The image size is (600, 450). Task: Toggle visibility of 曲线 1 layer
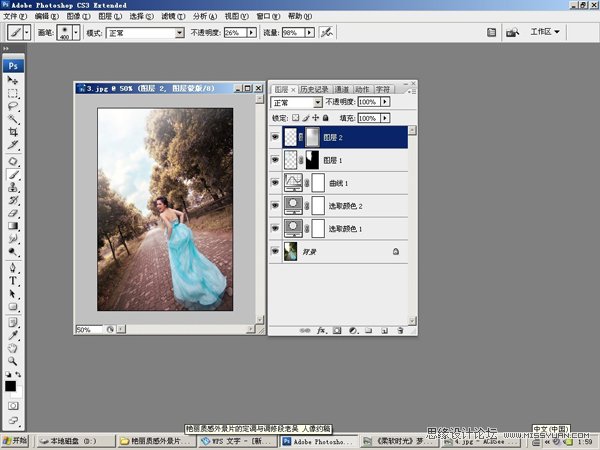pos(275,182)
